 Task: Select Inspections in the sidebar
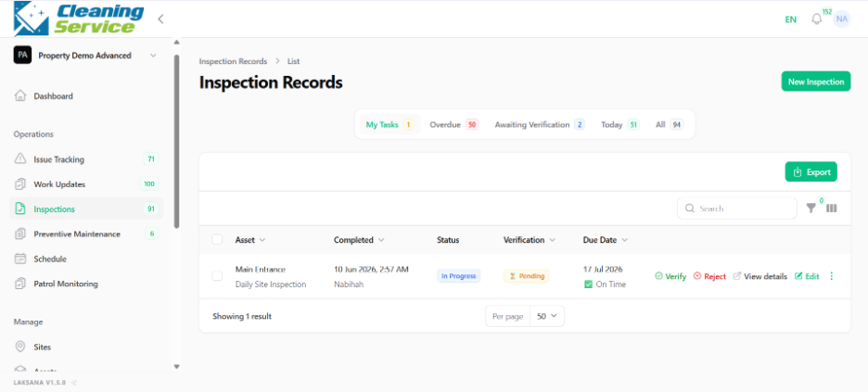click(86, 209)
